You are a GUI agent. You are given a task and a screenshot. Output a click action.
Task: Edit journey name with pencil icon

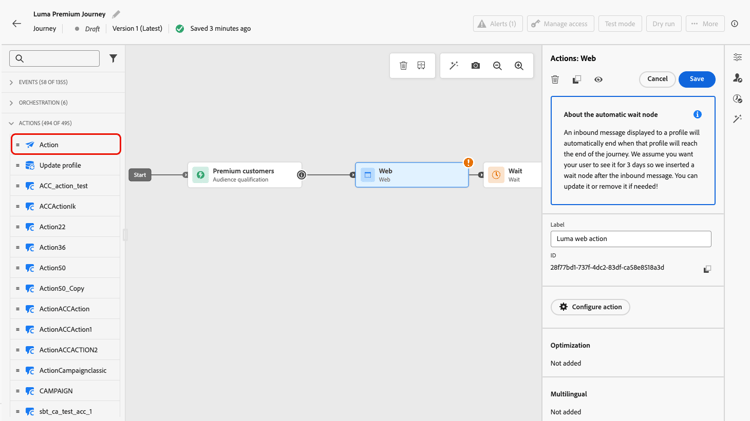116,14
